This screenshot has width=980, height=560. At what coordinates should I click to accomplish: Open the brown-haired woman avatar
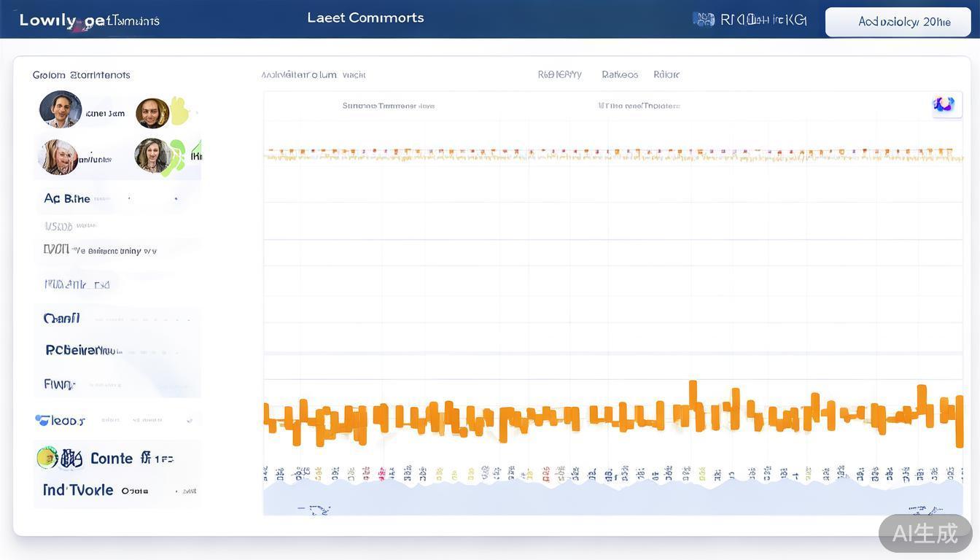click(152, 155)
